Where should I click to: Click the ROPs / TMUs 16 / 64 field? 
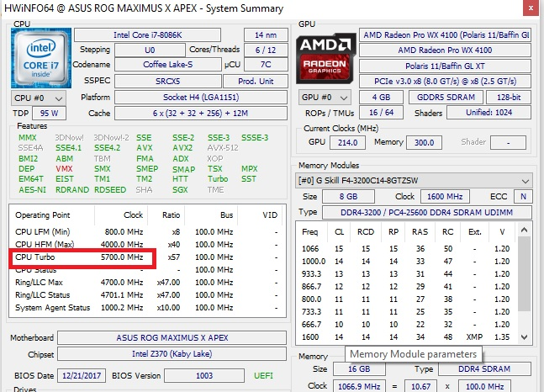coord(381,113)
